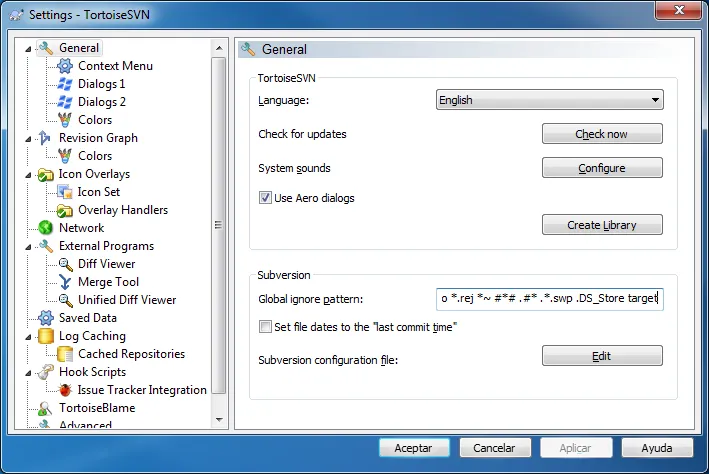Click the Revision Graph icon

click(x=45, y=138)
